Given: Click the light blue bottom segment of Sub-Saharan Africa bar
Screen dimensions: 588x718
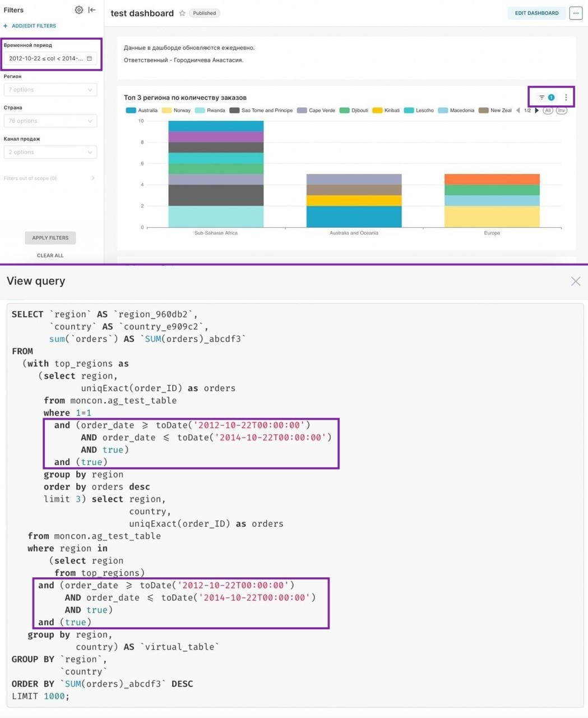Looking at the screenshot, I should click(x=216, y=217).
